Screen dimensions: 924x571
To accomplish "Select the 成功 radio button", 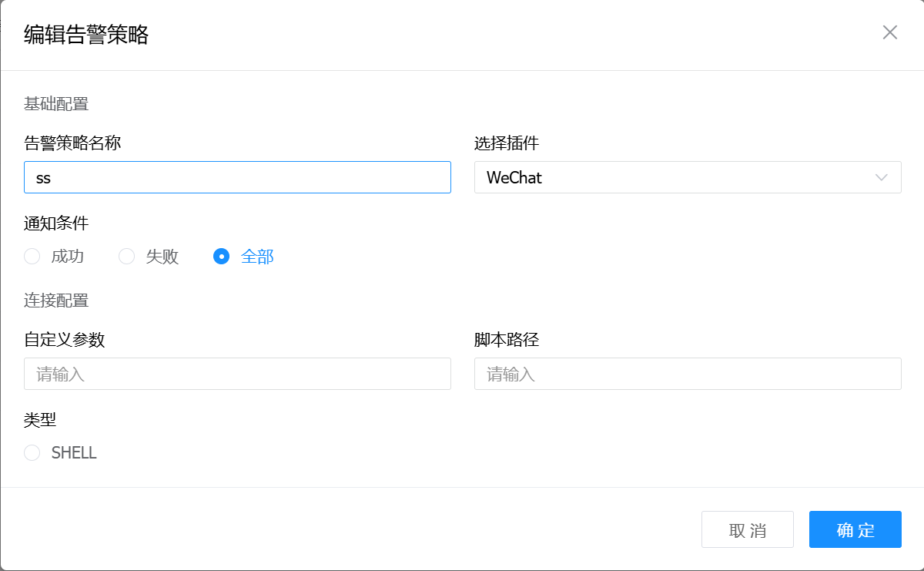I will pos(32,257).
